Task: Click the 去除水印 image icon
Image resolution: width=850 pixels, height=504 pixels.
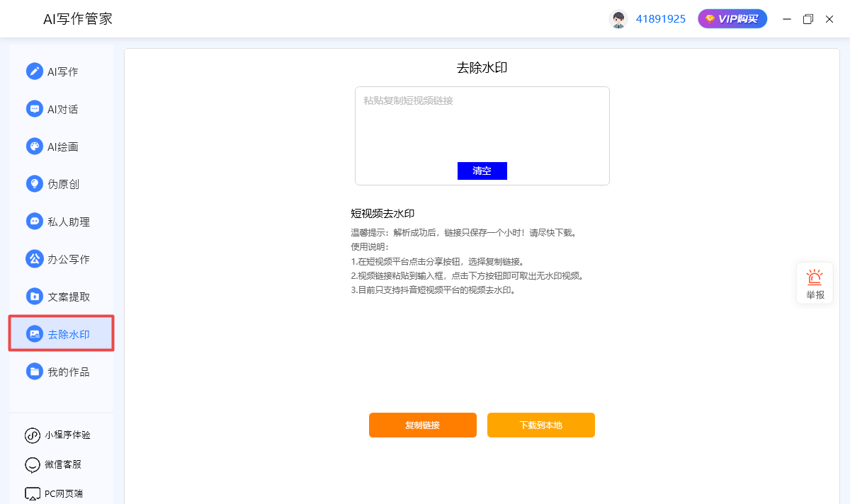Action: click(34, 334)
